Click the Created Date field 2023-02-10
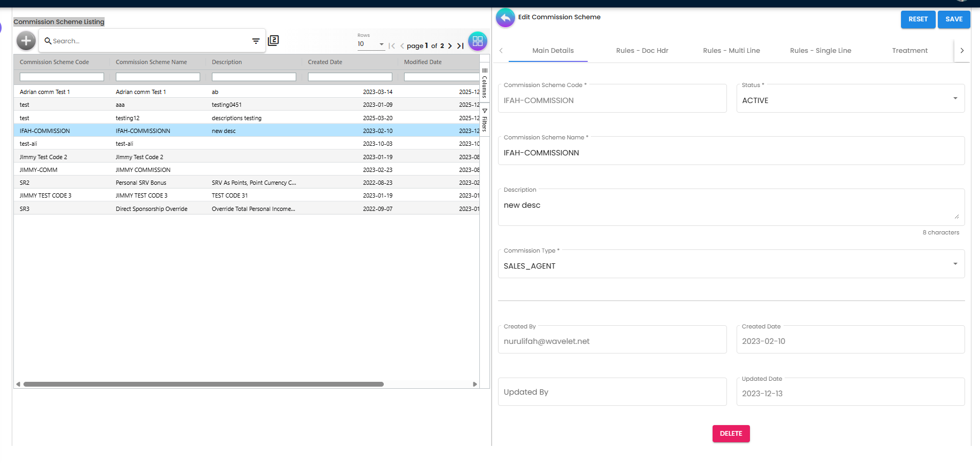The image size is (980, 463). (x=850, y=340)
